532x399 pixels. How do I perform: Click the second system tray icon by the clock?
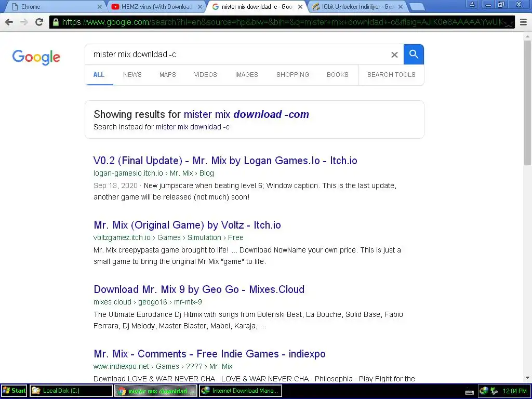click(x=495, y=391)
